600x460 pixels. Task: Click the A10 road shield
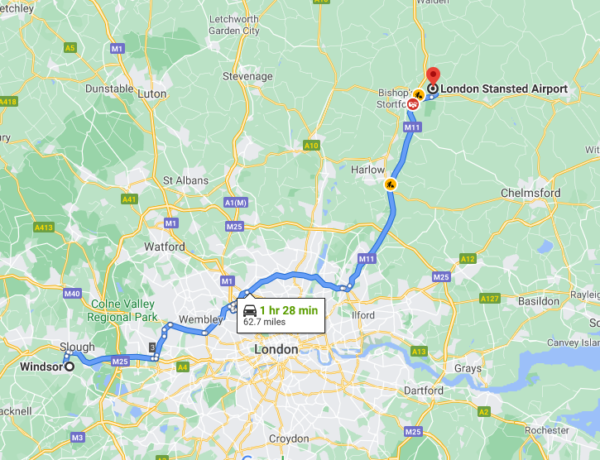pos(311,145)
